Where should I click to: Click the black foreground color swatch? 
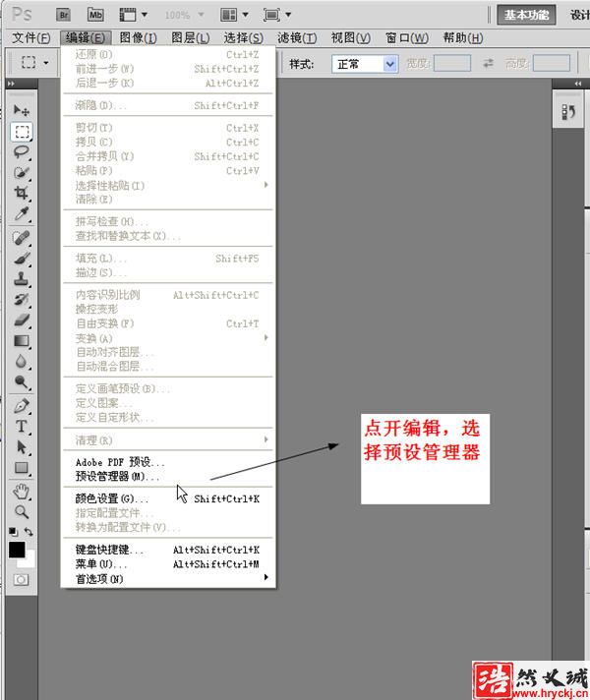click(x=17, y=550)
